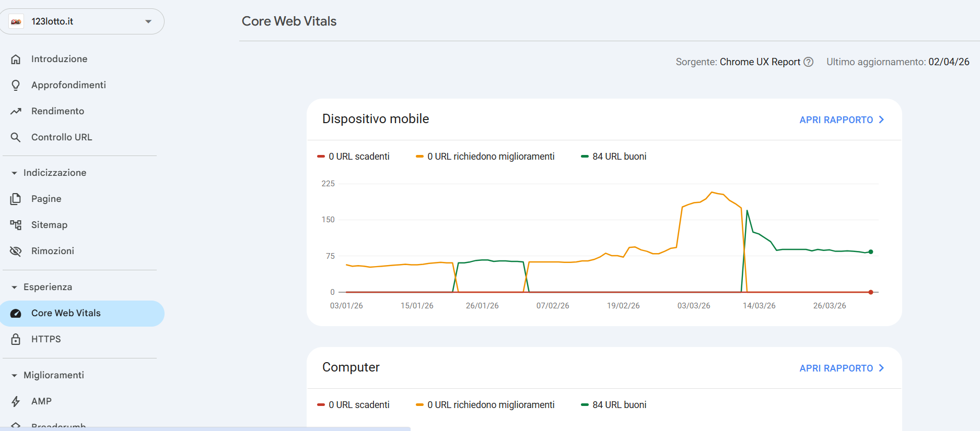Collapse the Esperienza section
This screenshot has width=980, height=431.
14,287
